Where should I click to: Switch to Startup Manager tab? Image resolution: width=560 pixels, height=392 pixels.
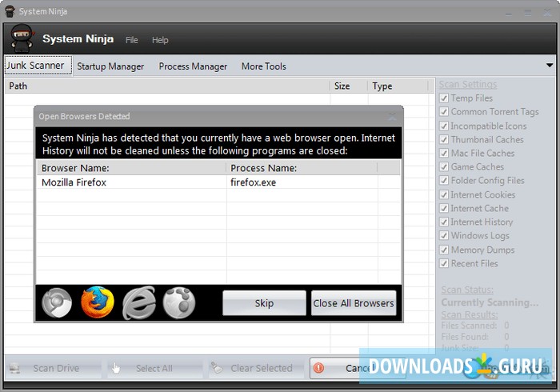click(110, 66)
